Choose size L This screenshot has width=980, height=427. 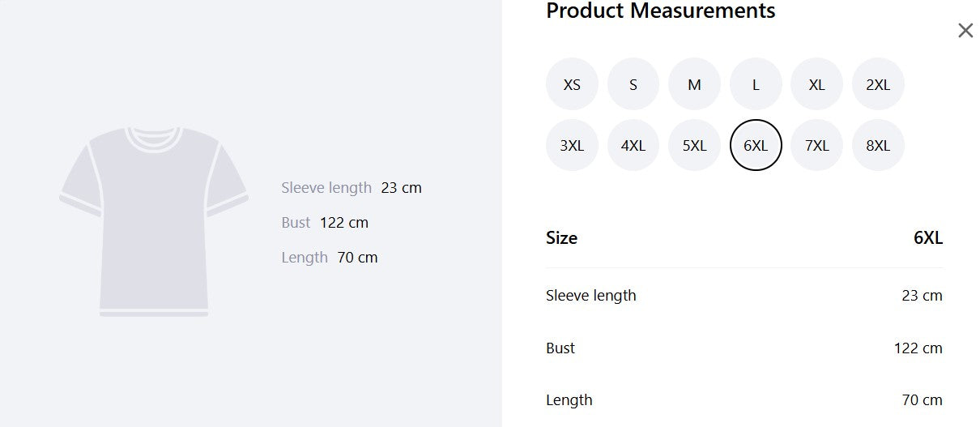click(756, 84)
